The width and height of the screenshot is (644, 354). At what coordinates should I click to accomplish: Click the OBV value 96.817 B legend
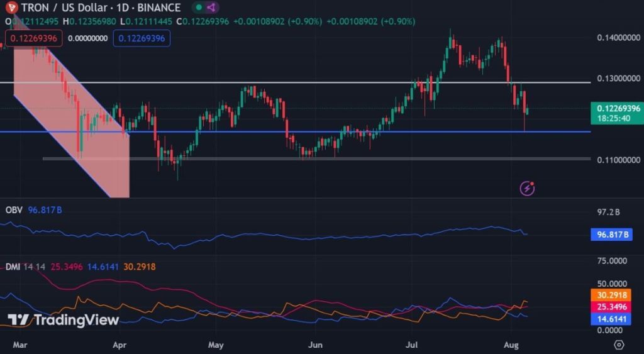(x=45, y=210)
